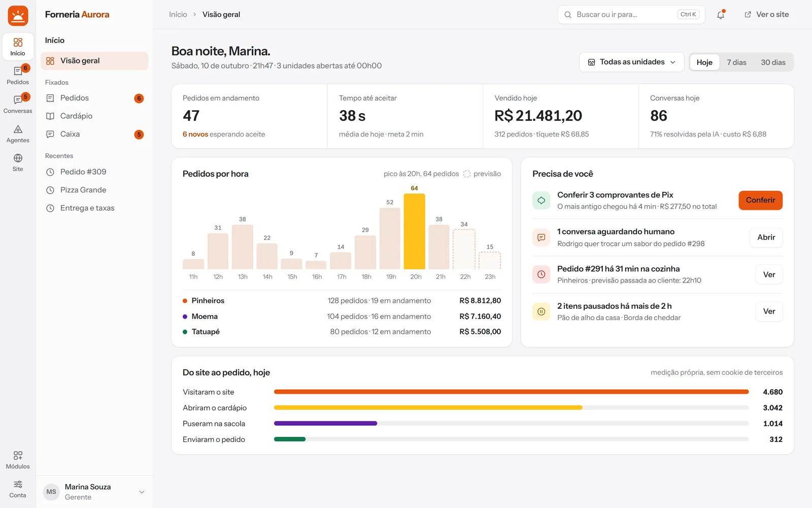Click the 6 novos link text
Viewport: 812px width, 508px height.
[x=195, y=135]
